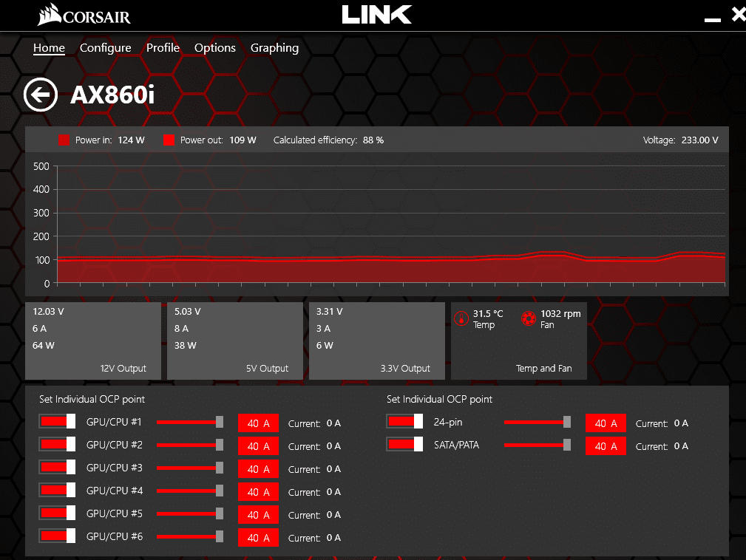Click the 40 A field for GPU/CPU #4
Screen dimensions: 746x560
[258, 491]
